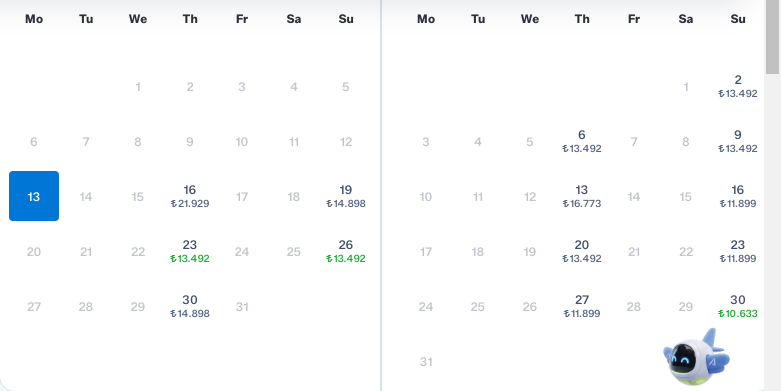This screenshot has height=391, width=781.
Task: Pick Sunday 2 in the right calendar
Action: click(x=738, y=86)
